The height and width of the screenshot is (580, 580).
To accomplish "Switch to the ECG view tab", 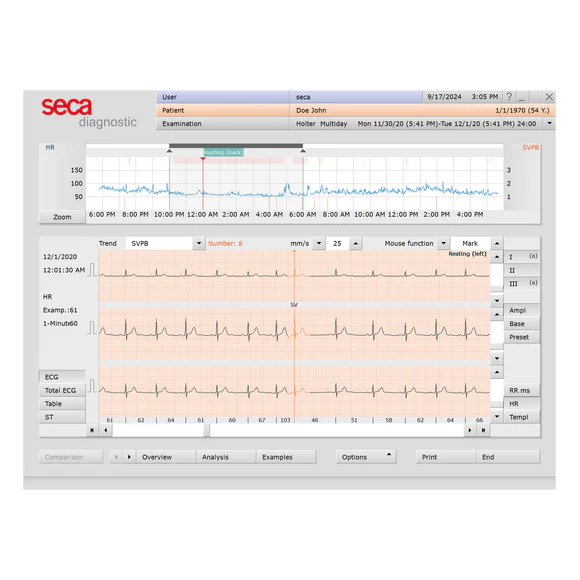I will click(x=62, y=377).
